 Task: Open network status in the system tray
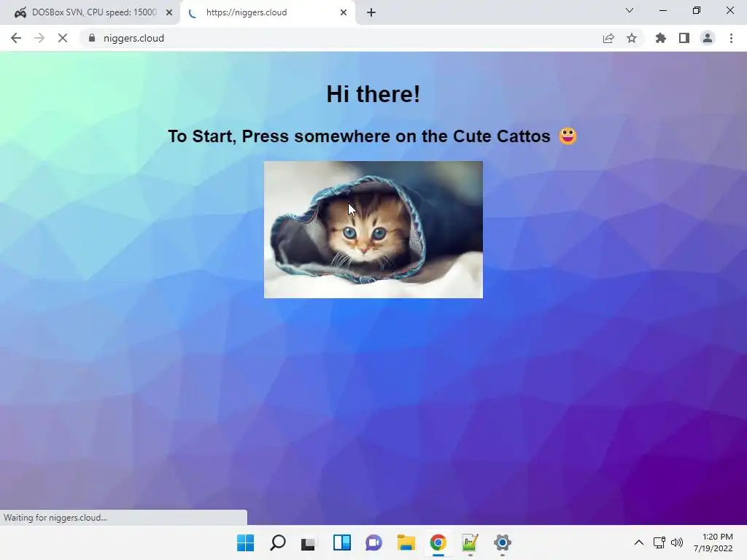pyautogui.click(x=659, y=542)
